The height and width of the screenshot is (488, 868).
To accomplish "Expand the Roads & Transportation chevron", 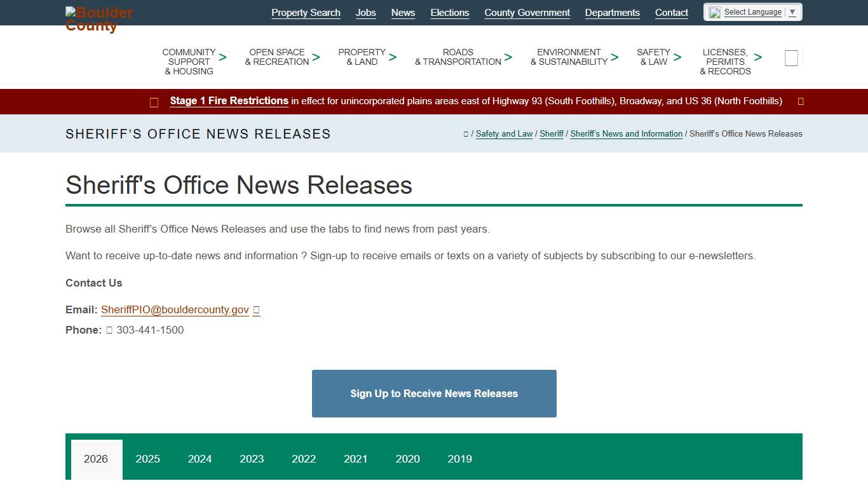I will tap(509, 57).
